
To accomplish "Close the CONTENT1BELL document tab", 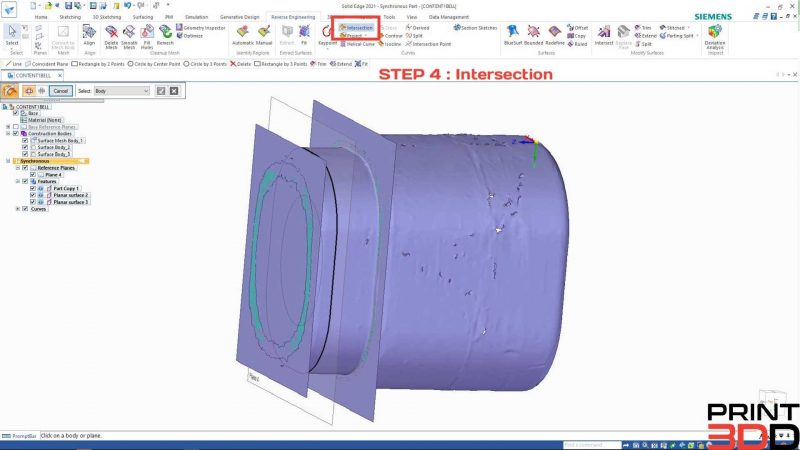I will 60,76.
